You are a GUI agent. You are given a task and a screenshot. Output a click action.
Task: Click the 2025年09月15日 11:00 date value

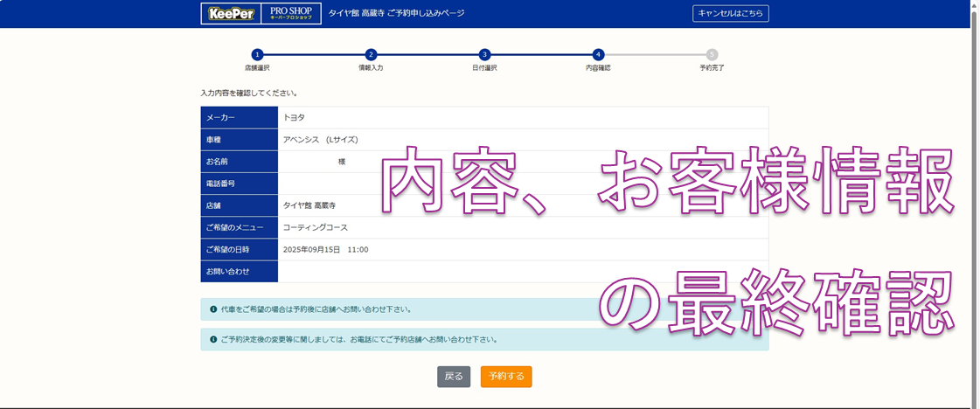click(325, 250)
